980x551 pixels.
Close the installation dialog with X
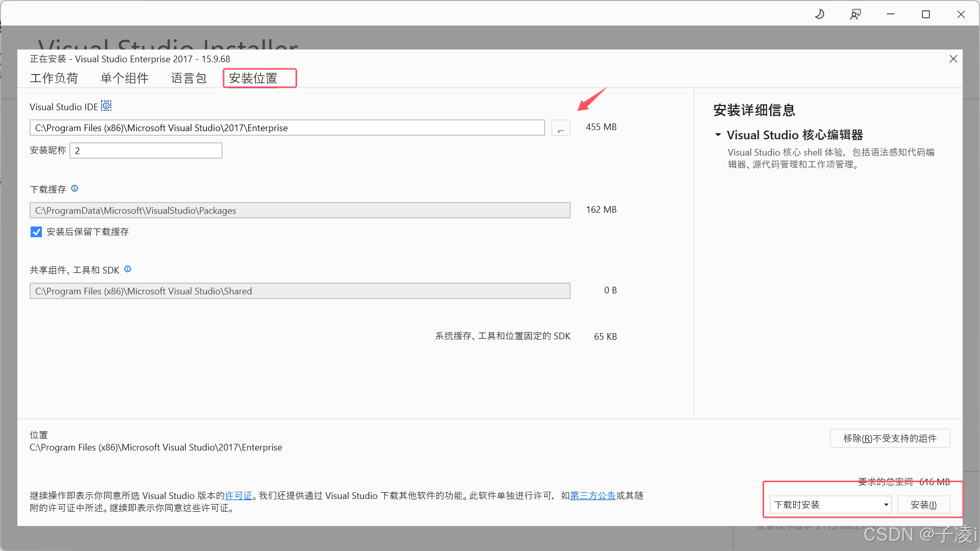953,59
